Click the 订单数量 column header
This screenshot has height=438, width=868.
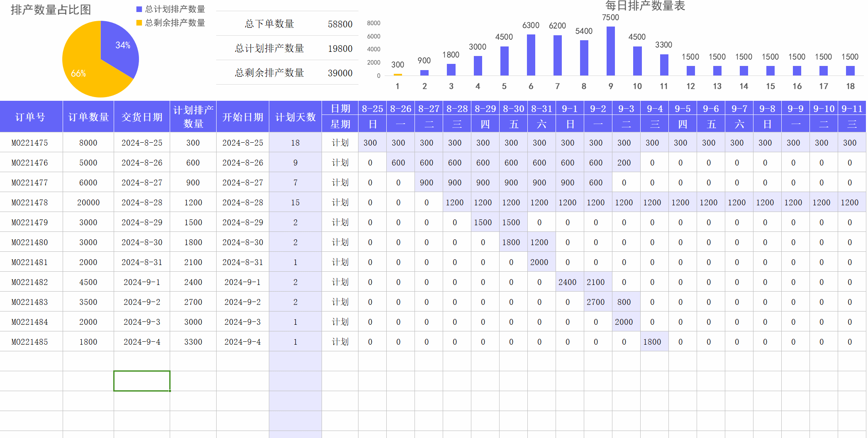[x=88, y=117]
